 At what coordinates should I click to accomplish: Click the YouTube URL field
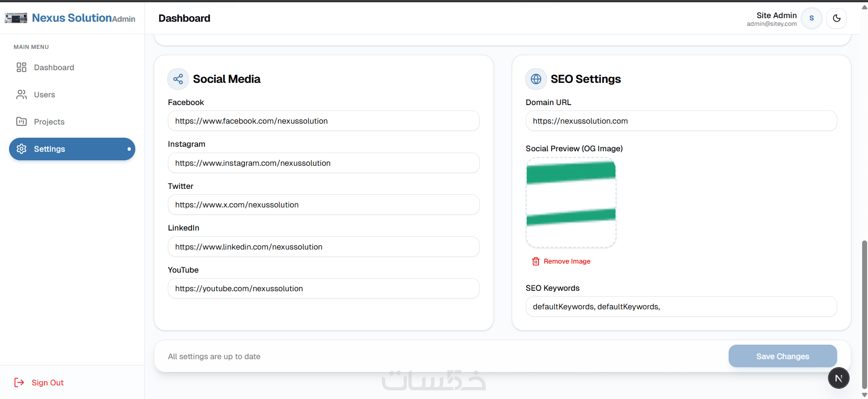(324, 288)
